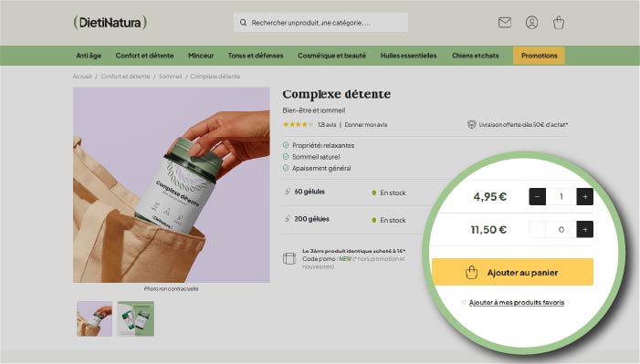Open the Promotions tab
Viewport: 640px width, 364px height.
coord(539,56)
